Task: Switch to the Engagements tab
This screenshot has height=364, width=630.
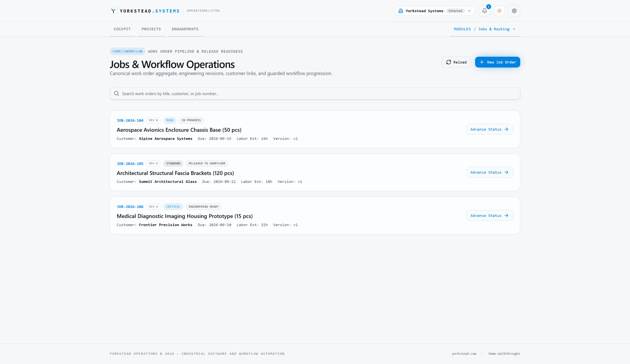Action: [185, 29]
